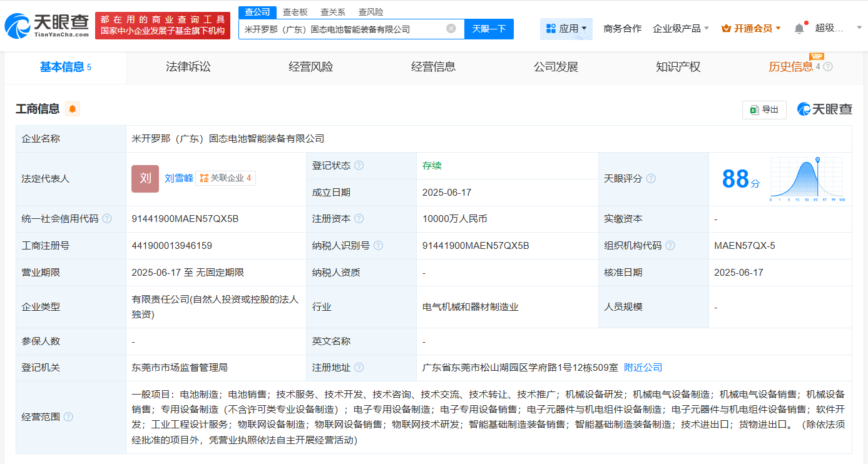This screenshot has width=868, height=464.
Task: Open the 附近公司 link
Action: [643, 368]
